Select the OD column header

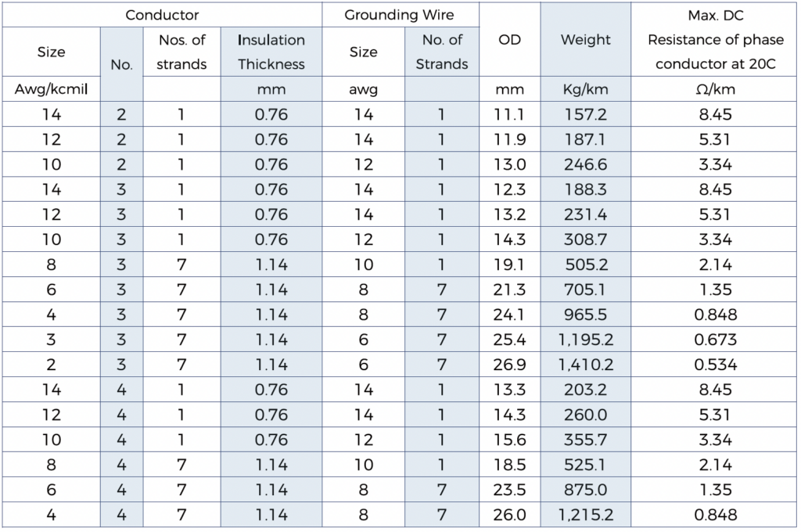[509, 40]
